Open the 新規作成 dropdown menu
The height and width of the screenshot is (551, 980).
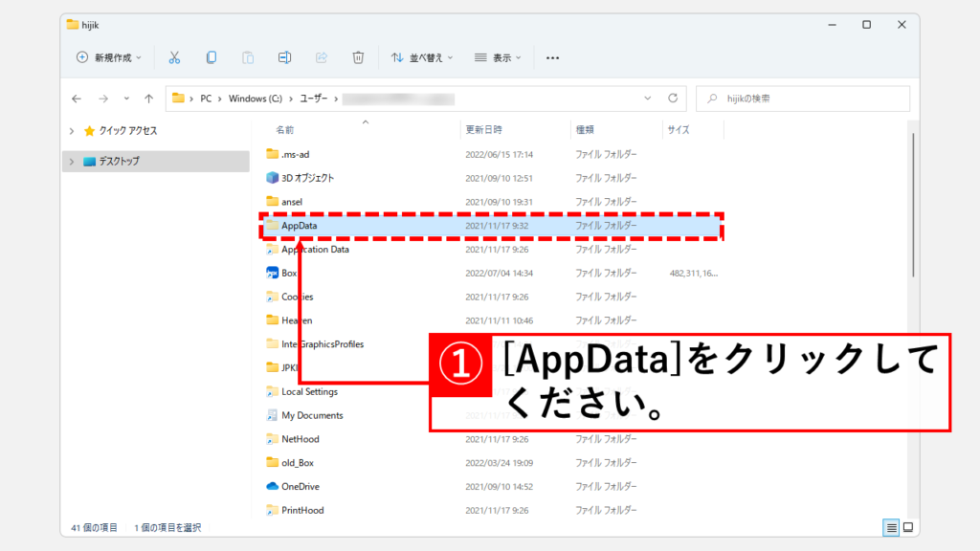click(108, 57)
